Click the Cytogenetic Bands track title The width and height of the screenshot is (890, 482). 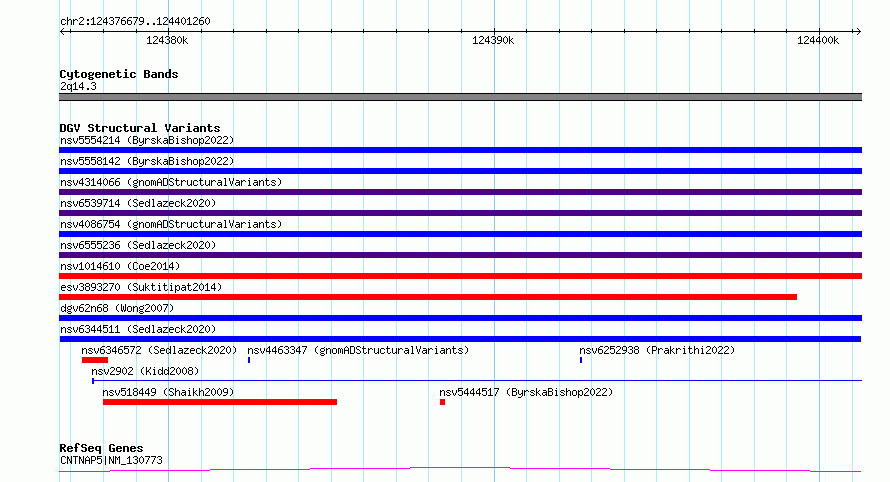pyautogui.click(x=119, y=74)
